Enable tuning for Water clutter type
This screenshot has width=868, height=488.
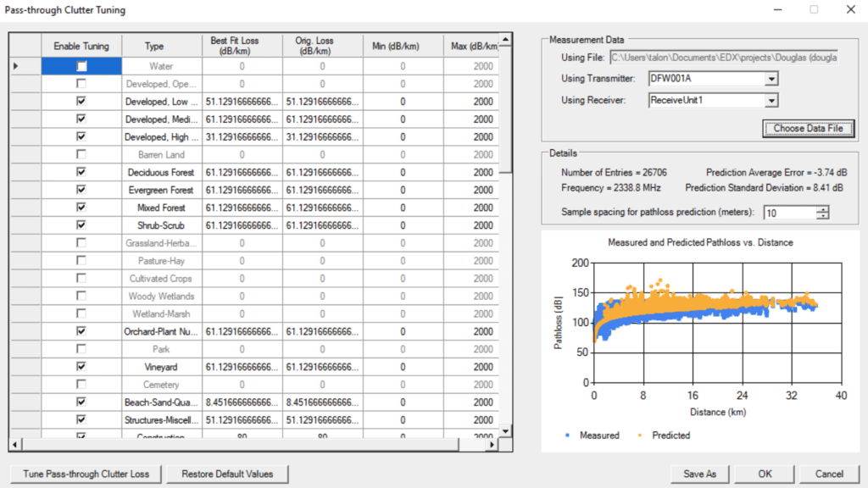(x=81, y=66)
